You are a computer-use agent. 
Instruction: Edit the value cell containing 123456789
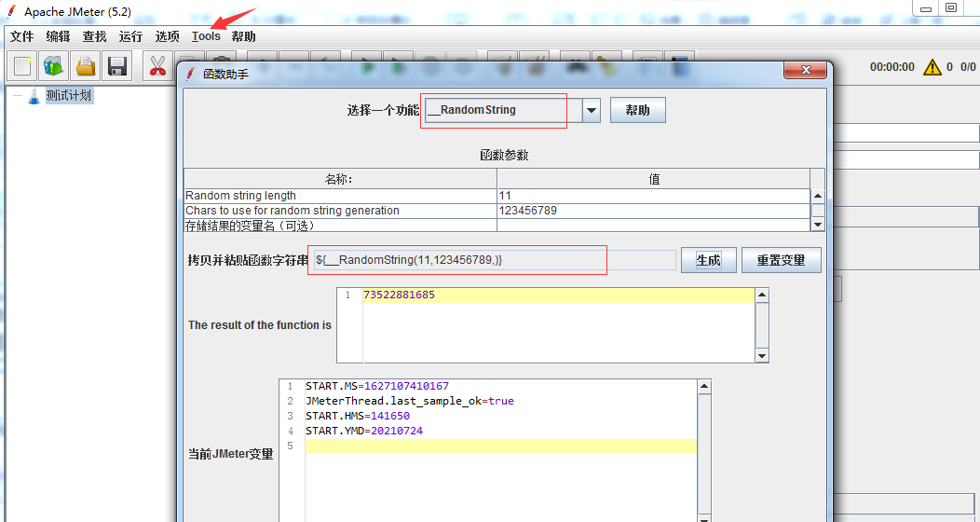tap(654, 211)
